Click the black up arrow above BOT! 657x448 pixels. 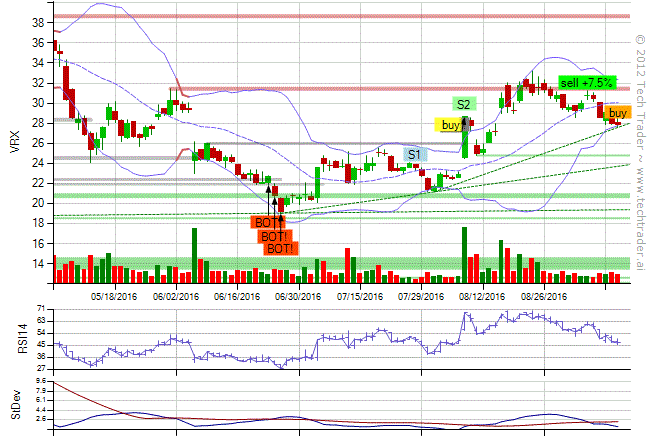point(275,204)
